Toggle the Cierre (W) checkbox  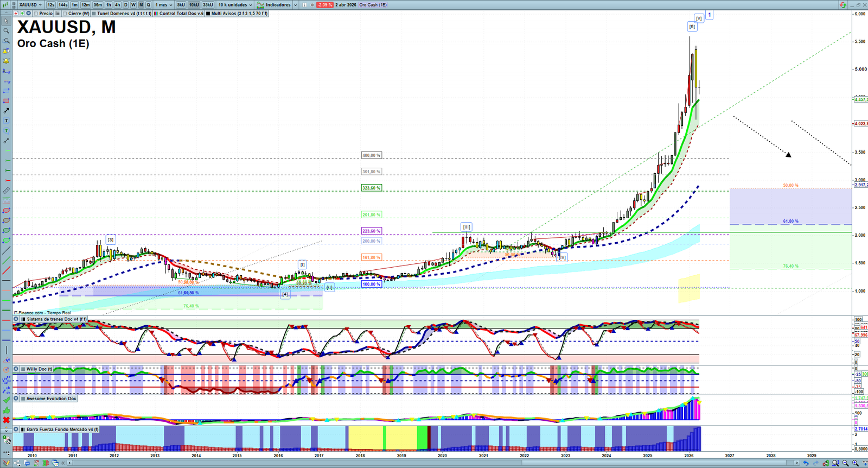pyautogui.click(x=65, y=14)
